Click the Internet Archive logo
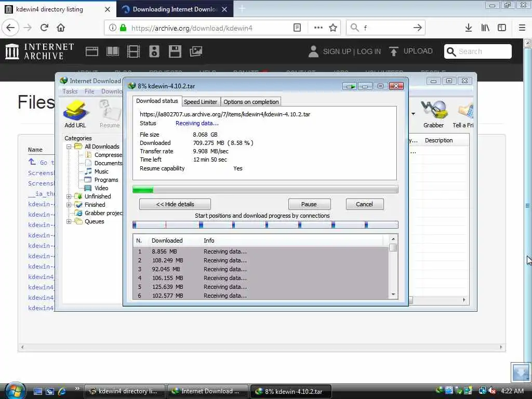Image resolution: width=532 pixels, height=399 pixels. click(39, 51)
